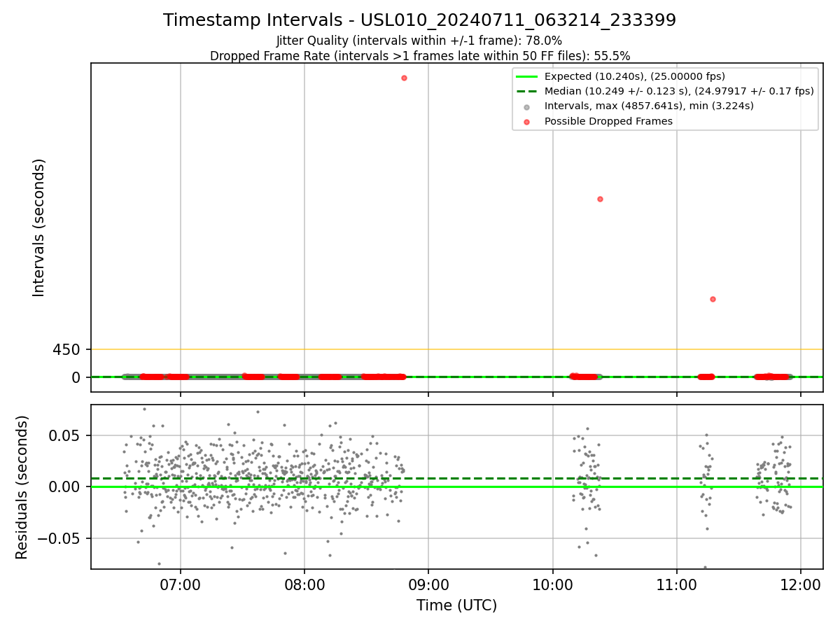Click the red dropped-frame point near 11:17
Screen dimensions: 840x630
click(713, 299)
